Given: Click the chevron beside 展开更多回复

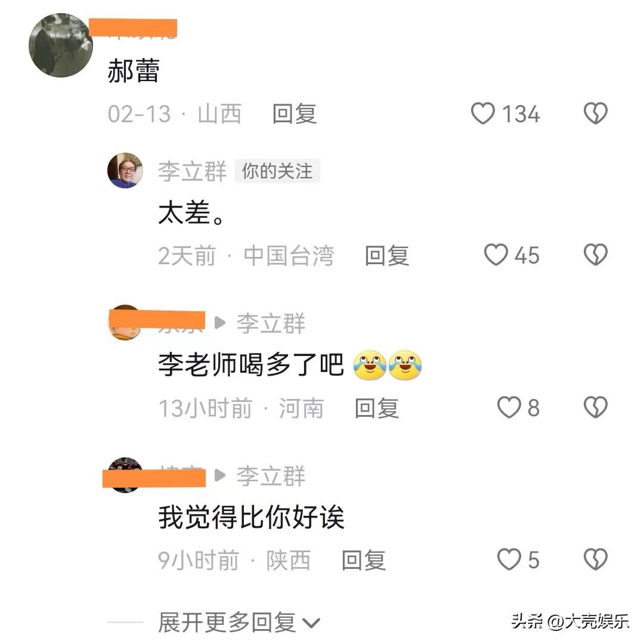Looking at the screenshot, I should pos(311,624).
